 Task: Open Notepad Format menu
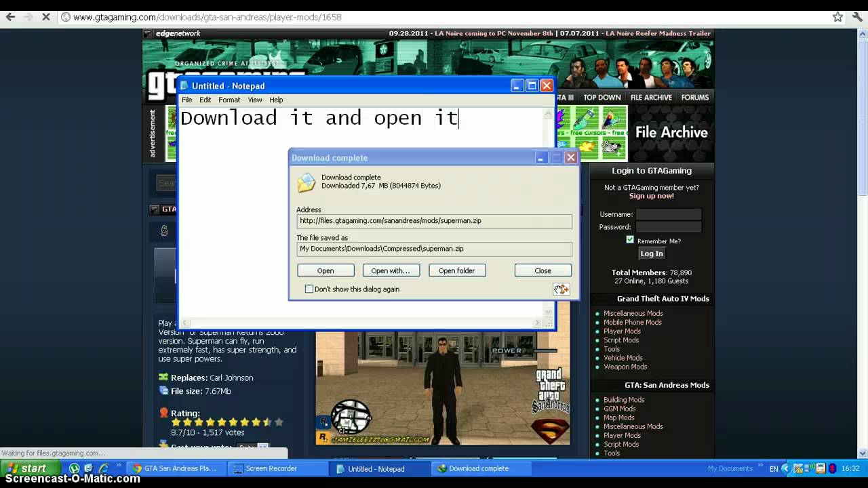click(x=229, y=100)
